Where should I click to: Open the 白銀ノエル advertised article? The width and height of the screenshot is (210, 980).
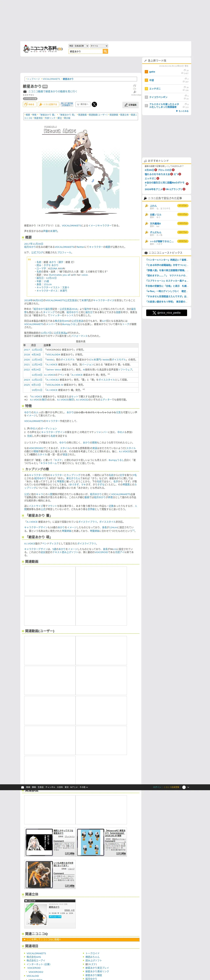coord(156,215)
